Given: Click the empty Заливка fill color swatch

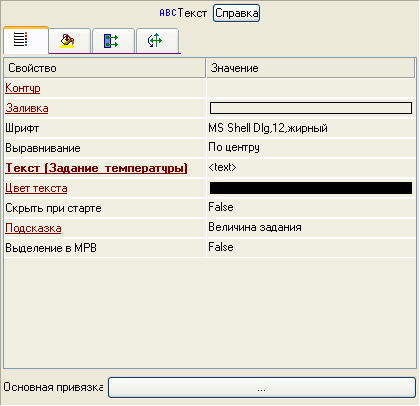Looking at the screenshot, I should pyautogui.click(x=311, y=108).
